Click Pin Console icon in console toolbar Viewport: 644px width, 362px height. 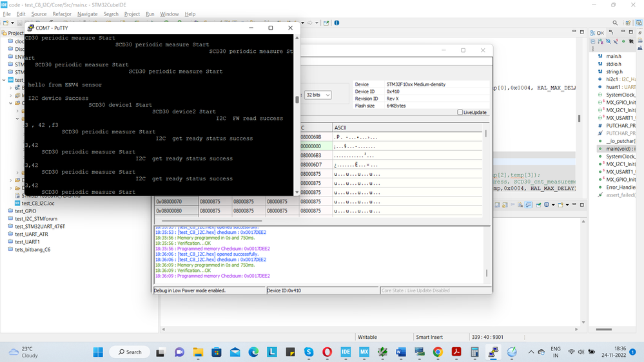point(538,205)
